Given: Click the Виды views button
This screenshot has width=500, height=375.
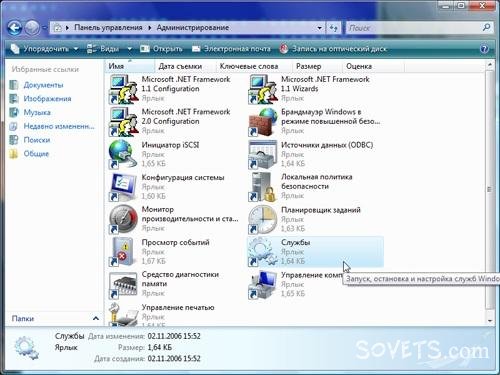Looking at the screenshot, I should pyautogui.click(x=103, y=49).
